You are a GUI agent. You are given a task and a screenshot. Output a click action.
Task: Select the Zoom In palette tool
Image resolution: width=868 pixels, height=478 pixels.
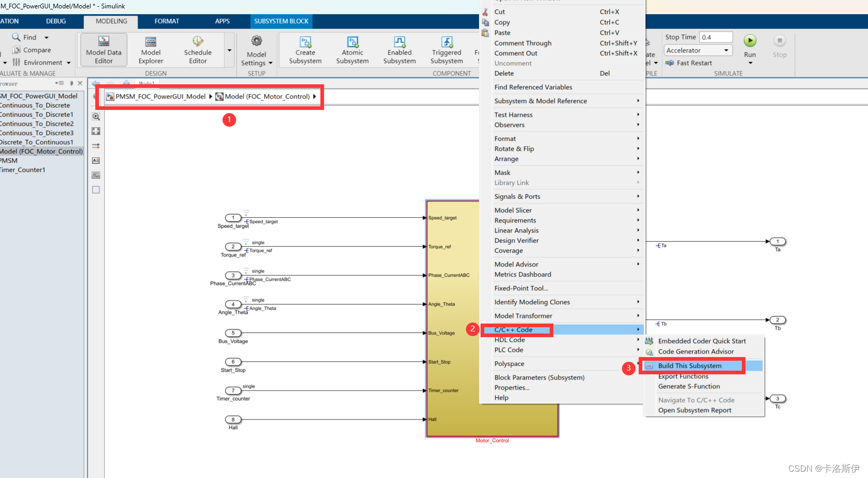coord(96,117)
